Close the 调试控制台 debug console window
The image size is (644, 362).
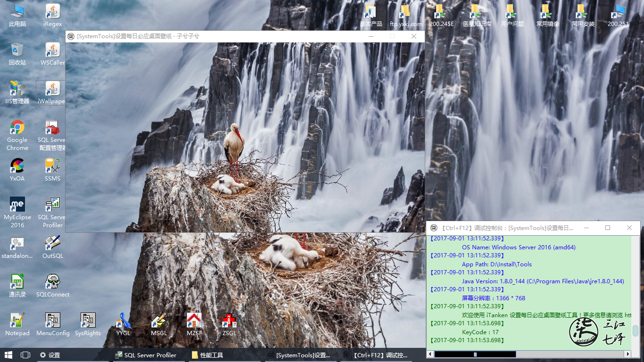(x=629, y=228)
